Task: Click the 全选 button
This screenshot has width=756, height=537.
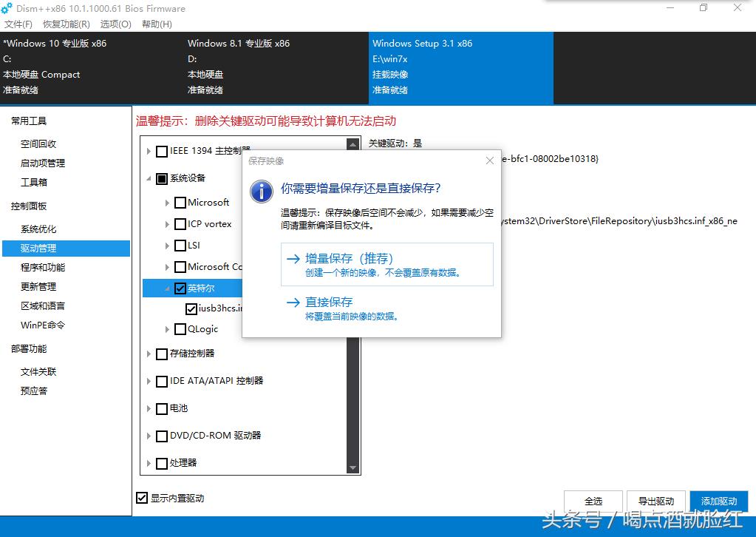Action: click(x=593, y=501)
